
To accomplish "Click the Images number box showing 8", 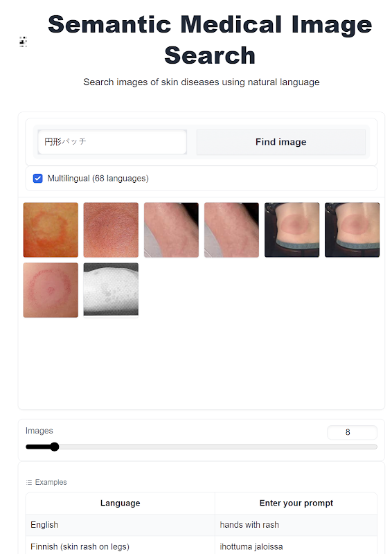I will (352, 432).
